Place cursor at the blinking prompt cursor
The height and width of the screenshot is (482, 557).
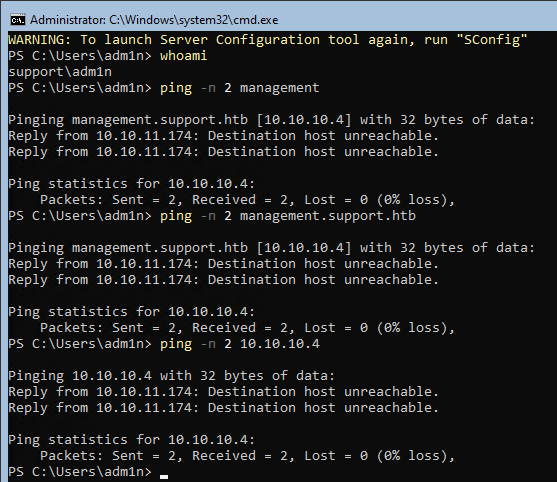click(164, 476)
